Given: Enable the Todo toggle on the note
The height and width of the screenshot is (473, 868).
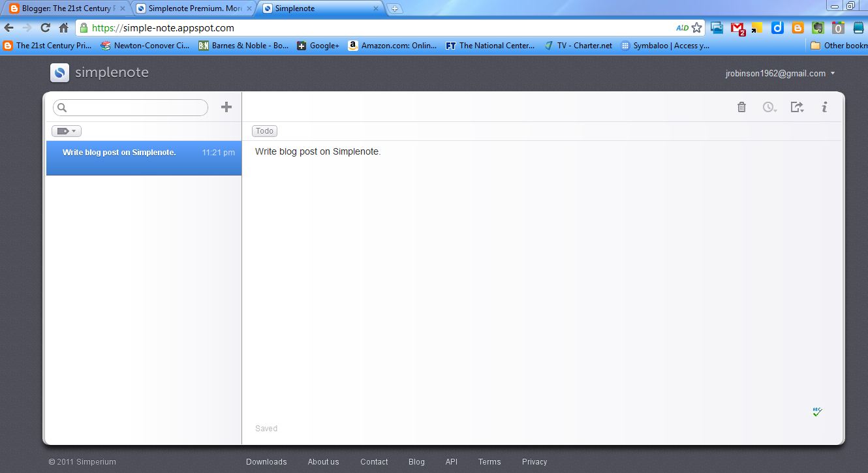Looking at the screenshot, I should pyautogui.click(x=264, y=130).
